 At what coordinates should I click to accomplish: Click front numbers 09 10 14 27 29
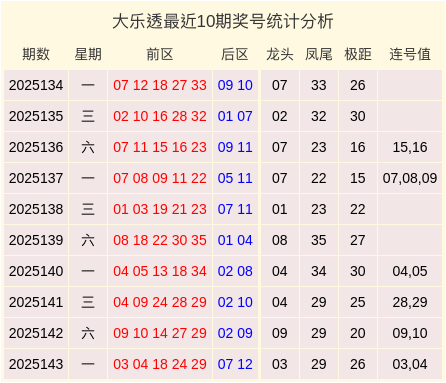coord(160,333)
